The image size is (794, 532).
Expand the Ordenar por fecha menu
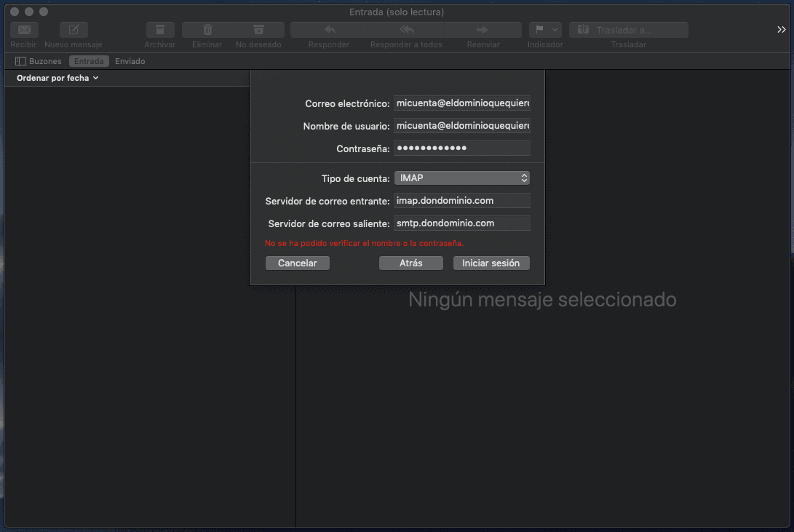(x=57, y=78)
